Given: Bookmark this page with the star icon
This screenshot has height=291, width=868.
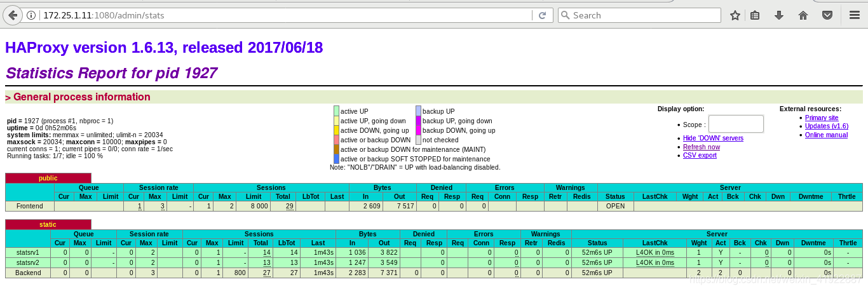Looking at the screenshot, I should [x=735, y=15].
